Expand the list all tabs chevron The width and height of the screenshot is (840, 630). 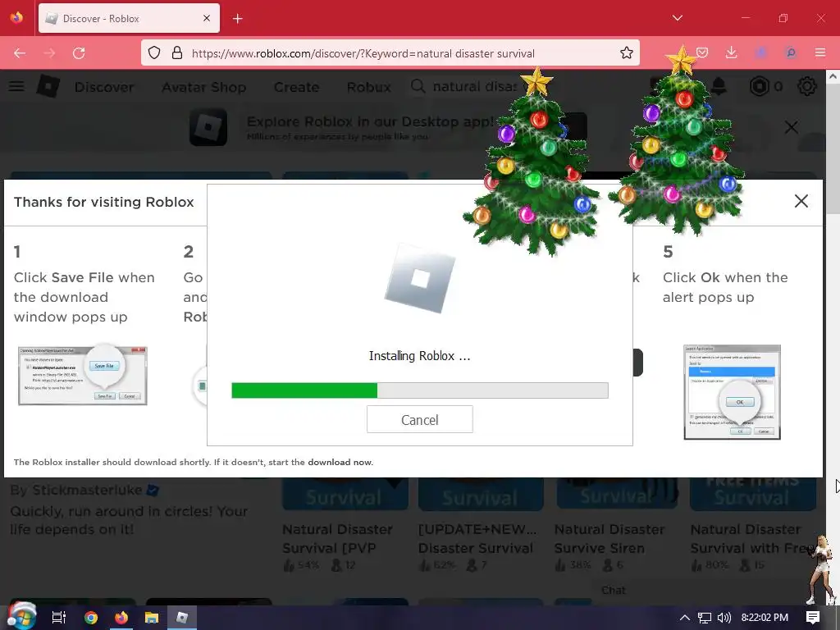(677, 18)
